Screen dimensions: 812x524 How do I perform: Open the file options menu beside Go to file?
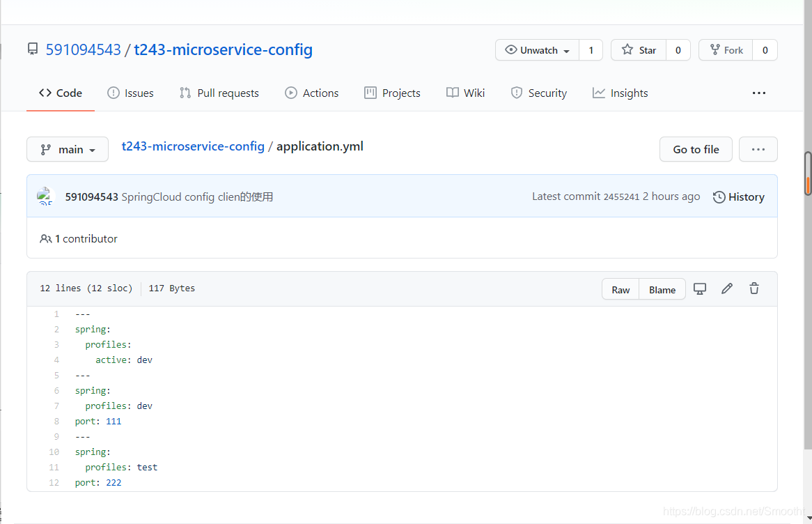point(758,149)
